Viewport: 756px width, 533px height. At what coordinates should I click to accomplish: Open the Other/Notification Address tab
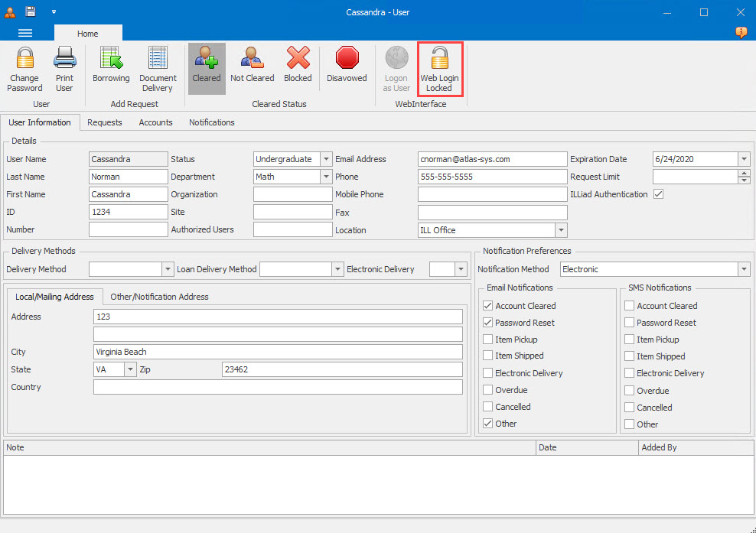click(159, 297)
